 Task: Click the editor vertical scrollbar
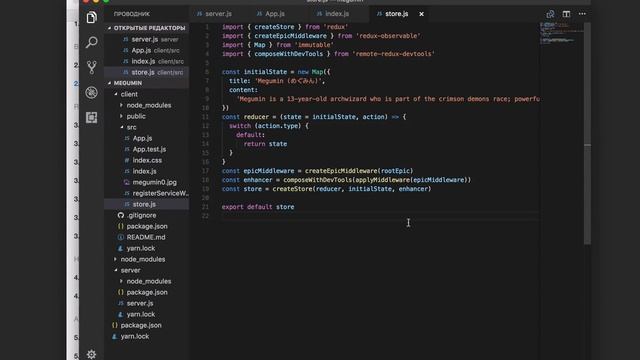587,133
